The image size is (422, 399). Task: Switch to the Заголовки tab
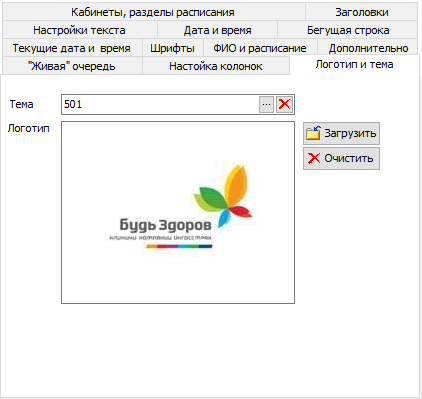pos(362,12)
